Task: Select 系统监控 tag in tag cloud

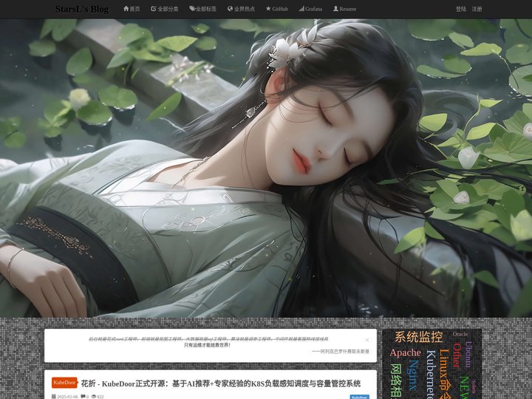Action: (x=419, y=337)
